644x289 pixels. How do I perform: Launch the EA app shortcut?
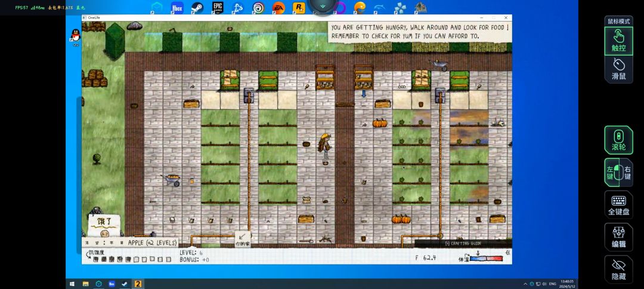coord(278,8)
